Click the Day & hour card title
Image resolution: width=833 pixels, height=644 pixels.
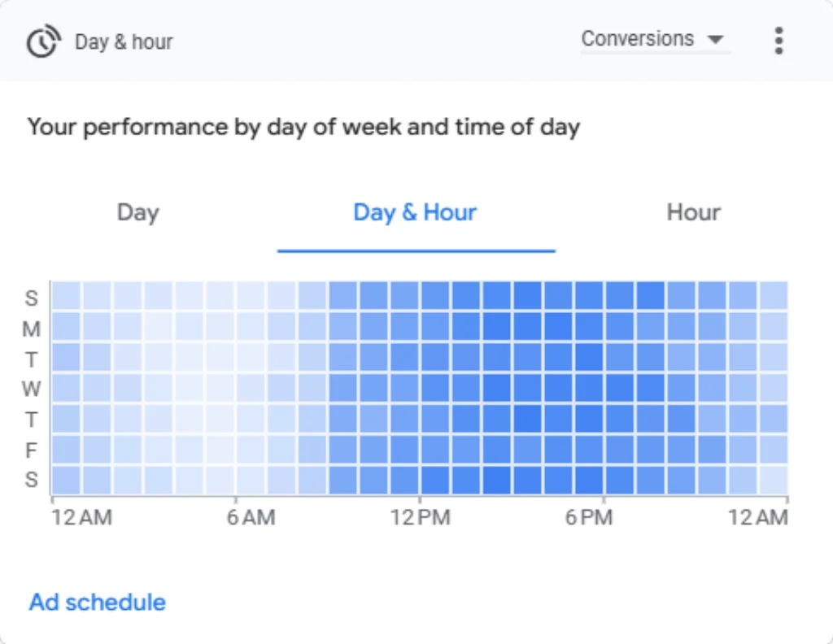[124, 42]
